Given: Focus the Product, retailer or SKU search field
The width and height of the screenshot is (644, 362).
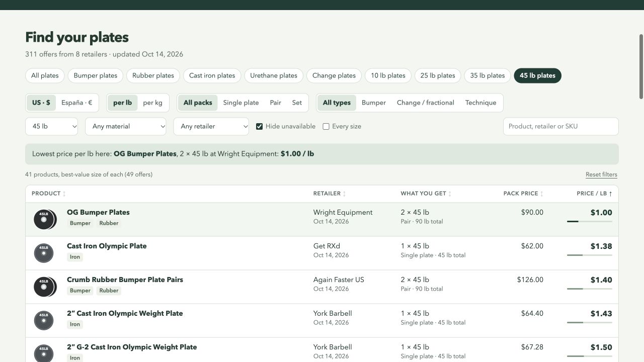Looking at the screenshot, I should [x=561, y=126].
